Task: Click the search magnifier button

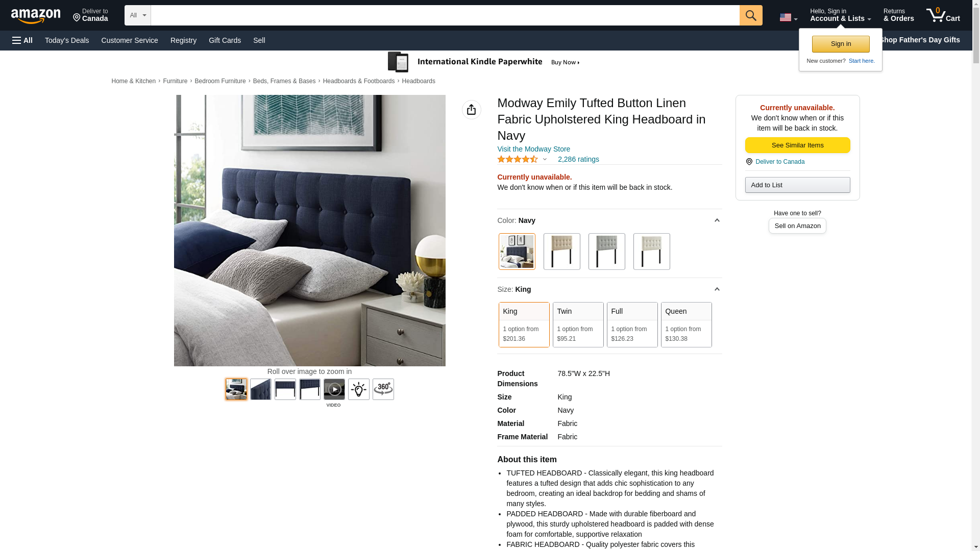Action: click(x=751, y=15)
